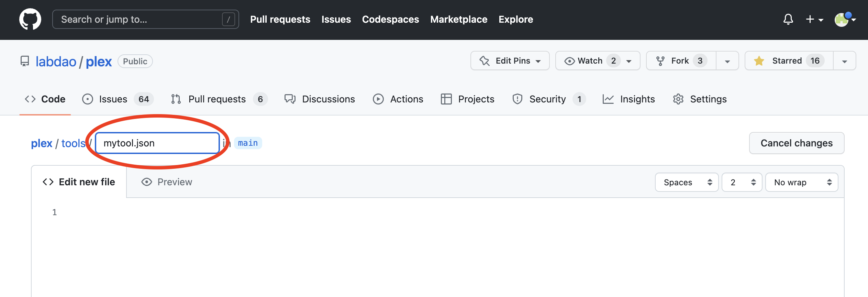Open the tools breadcrumb folder link

click(x=73, y=143)
